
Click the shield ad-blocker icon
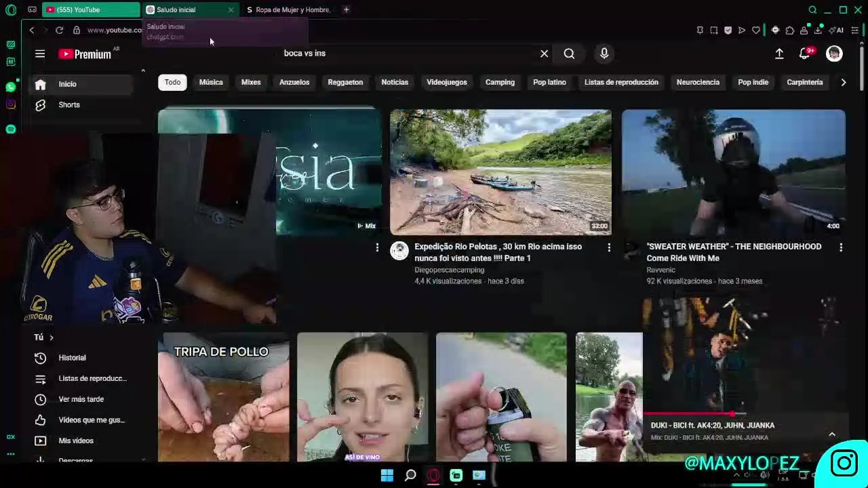[728, 30]
